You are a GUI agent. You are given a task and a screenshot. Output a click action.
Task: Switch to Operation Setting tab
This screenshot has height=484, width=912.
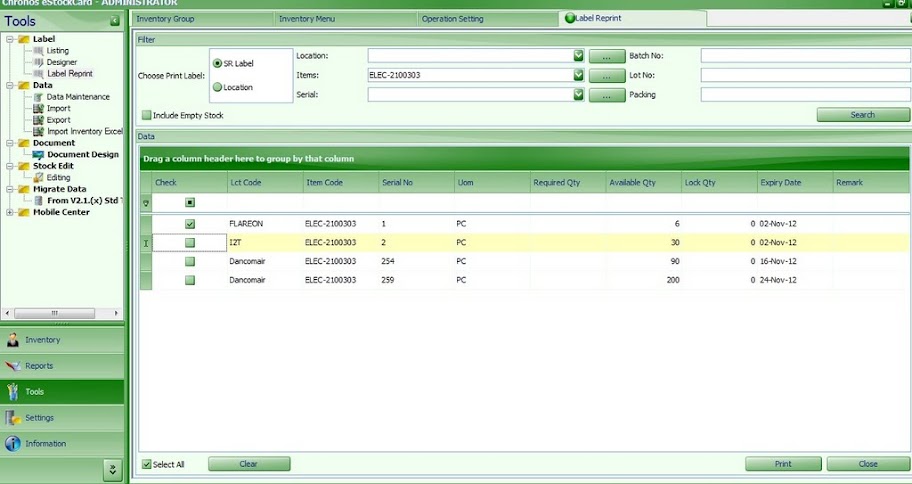(487, 19)
